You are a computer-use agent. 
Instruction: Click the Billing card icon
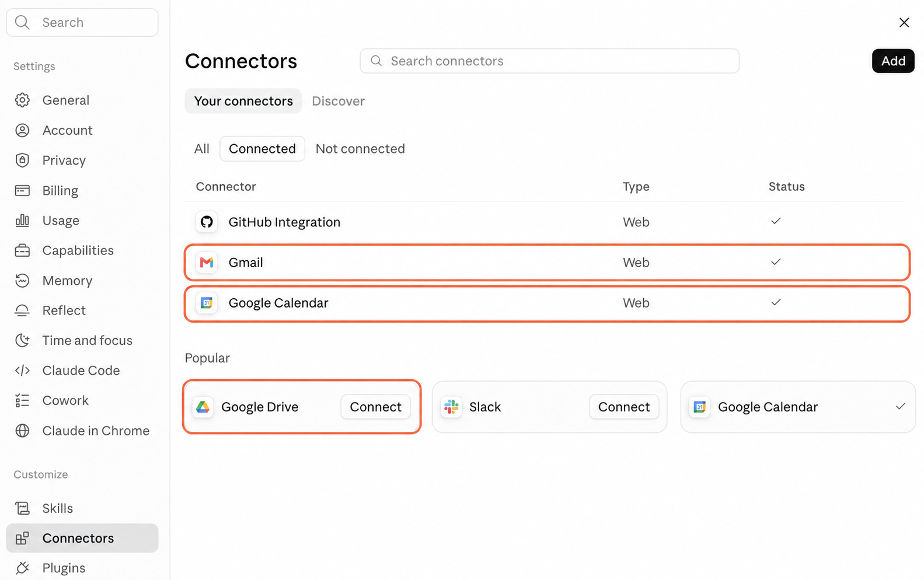coord(22,190)
